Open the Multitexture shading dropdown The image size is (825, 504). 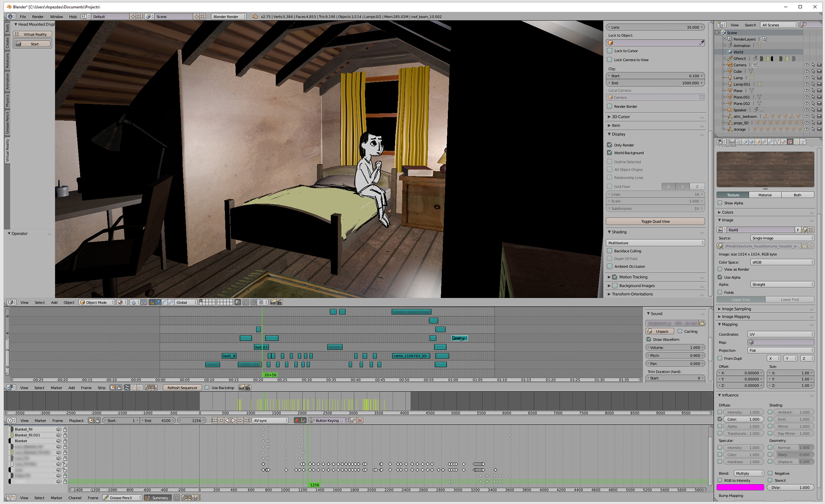tap(655, 243)
